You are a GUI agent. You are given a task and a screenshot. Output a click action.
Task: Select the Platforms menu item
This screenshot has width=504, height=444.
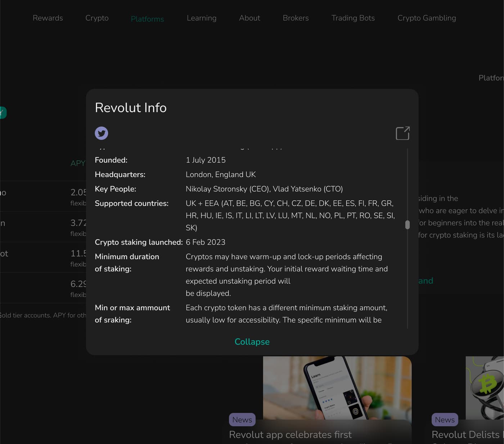click(147, 19)
